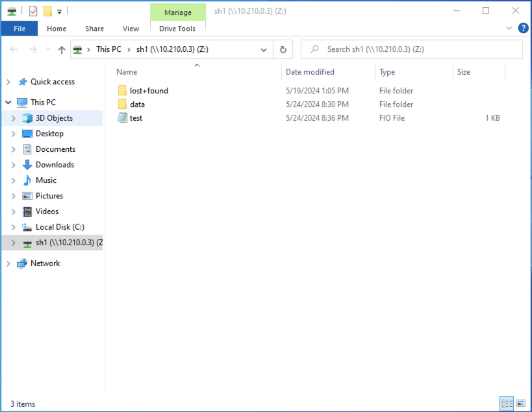Expand the Quick access section
The image size is (532, 412).
8,81
